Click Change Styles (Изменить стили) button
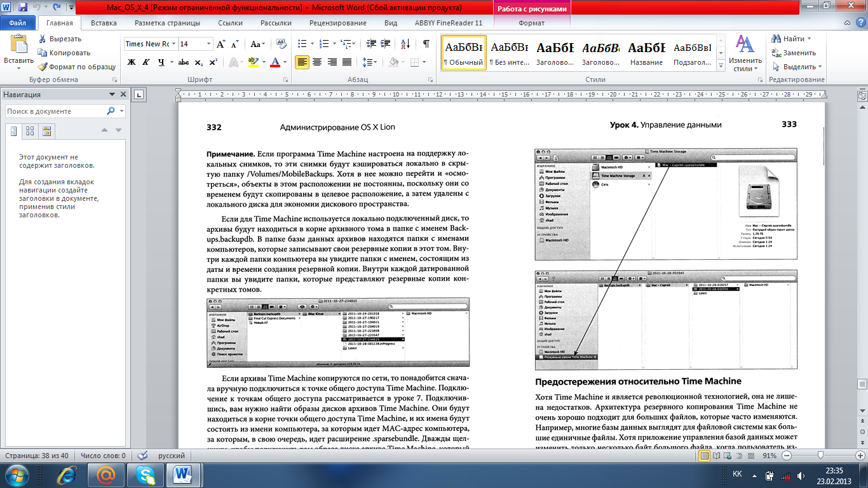This screenshot has width=868, height=488. point(745,53)
